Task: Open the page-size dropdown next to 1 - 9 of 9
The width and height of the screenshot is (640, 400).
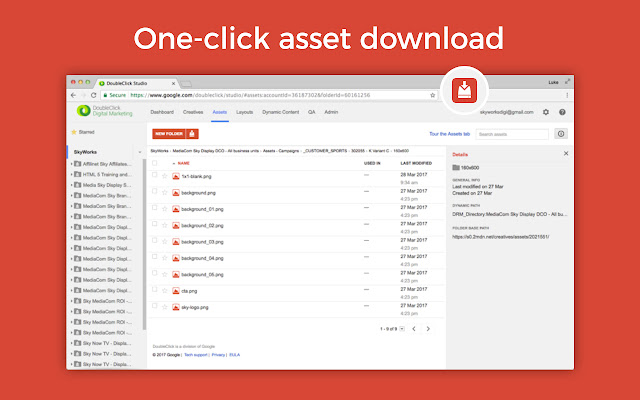Action: click(x=402, y=329)
